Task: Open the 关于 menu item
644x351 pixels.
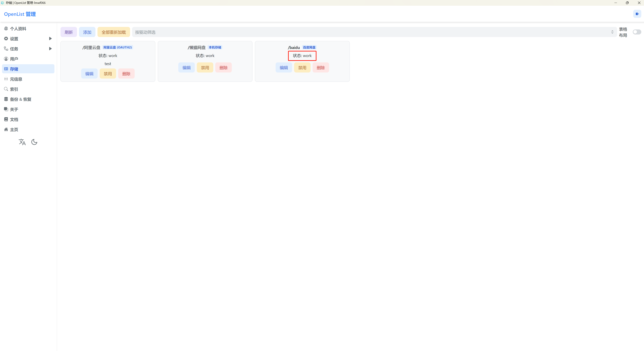Action: (x=28, y=109)
